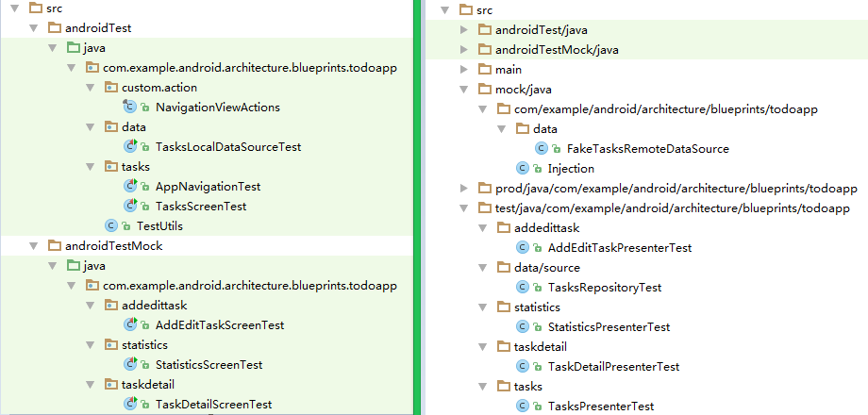Click the TasksLocalDataSourceTest class icon
Screen dimensions: 868x415
pyautogui.click(x=130, y=147)
